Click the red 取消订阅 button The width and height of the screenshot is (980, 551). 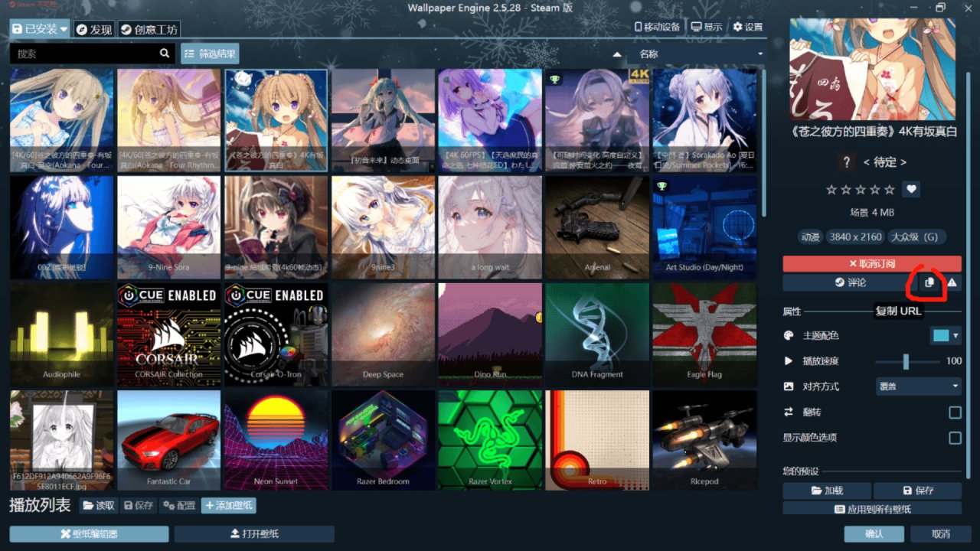click(x=871, y=263)
